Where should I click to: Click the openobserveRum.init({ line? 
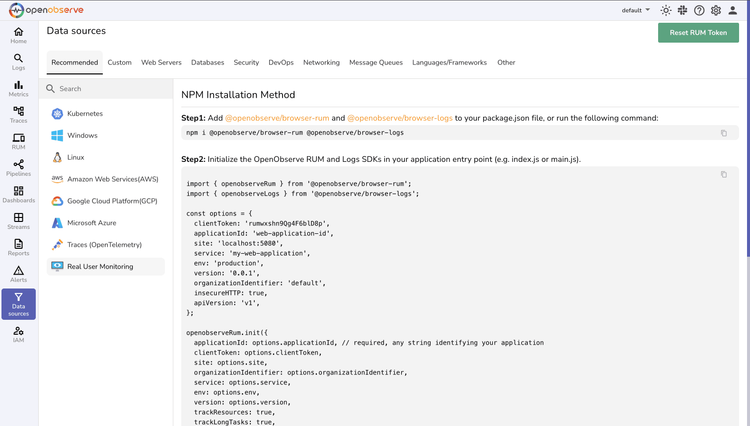coord(227,333)
